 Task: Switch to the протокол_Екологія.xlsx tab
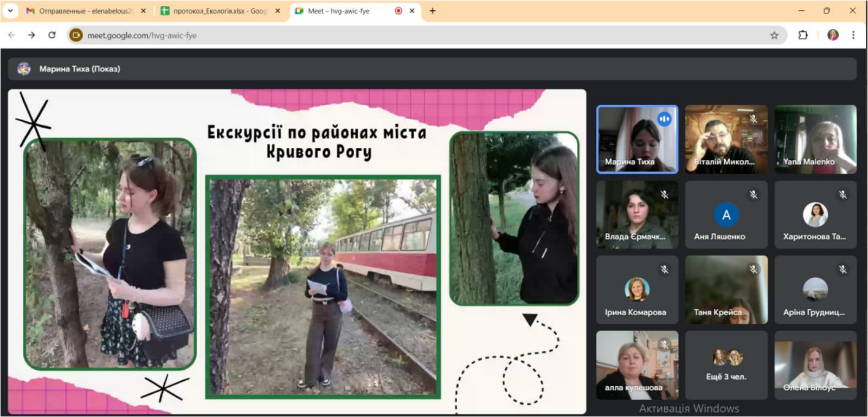point(220,11)
